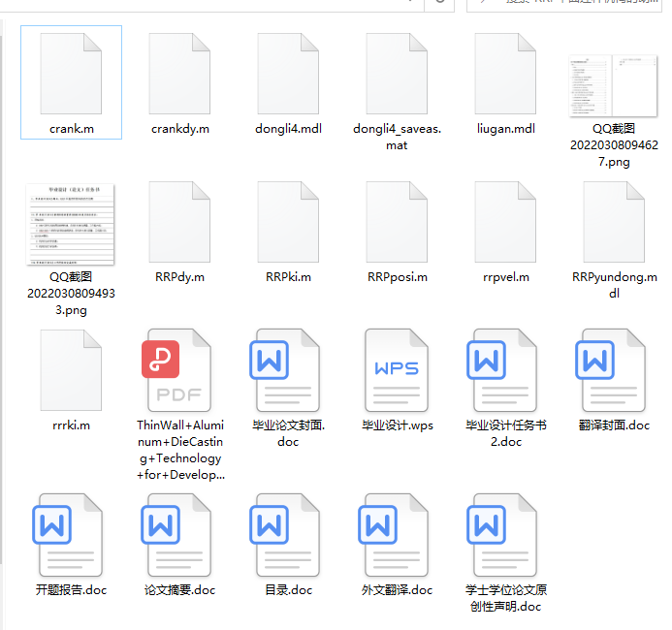672x630 pixels.
Task: Select the 毕业设计.wps file icon
Action: [397, 370]
